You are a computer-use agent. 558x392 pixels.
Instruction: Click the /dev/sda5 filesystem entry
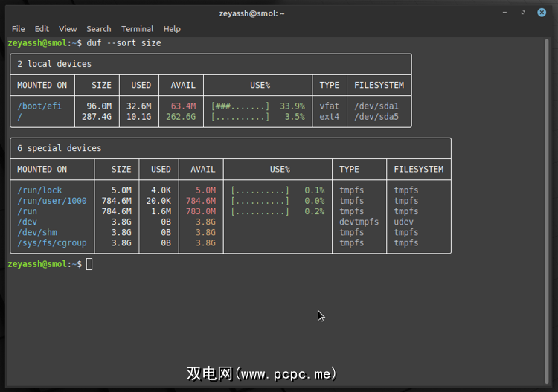(x=376, y=117)
